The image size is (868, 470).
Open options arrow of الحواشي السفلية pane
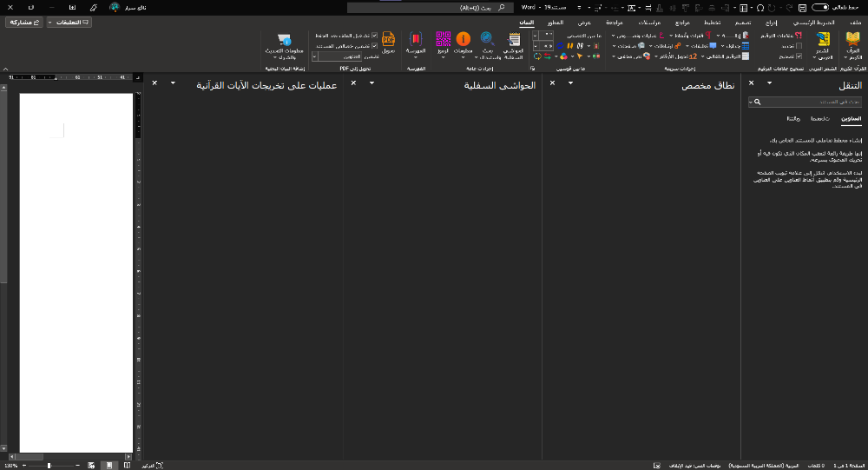pos(372,83)
